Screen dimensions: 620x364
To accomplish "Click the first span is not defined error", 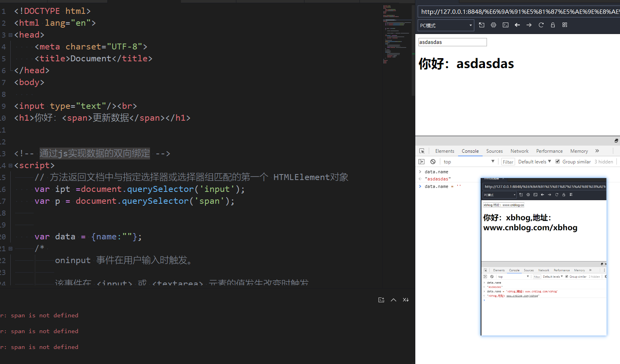I will click(39, 315).
